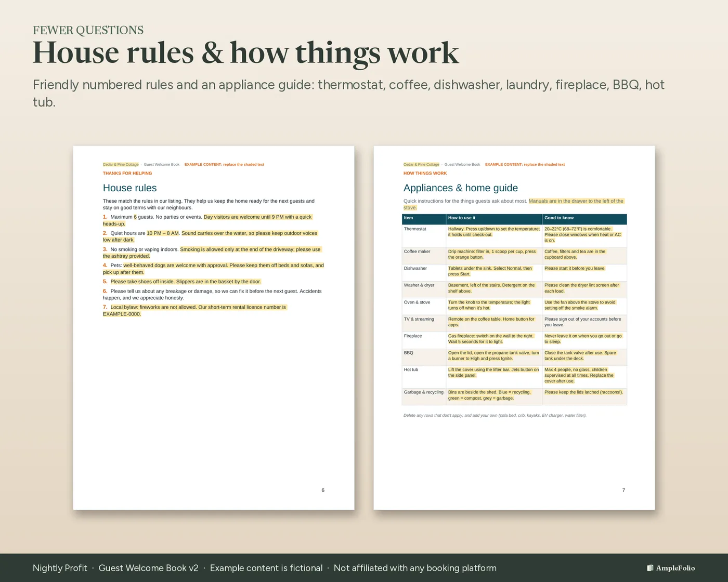The height and width of the screenshot is (582, 728).
Task: Click "Nightly Profit" in the footer bar
Action: coord(60,568)
